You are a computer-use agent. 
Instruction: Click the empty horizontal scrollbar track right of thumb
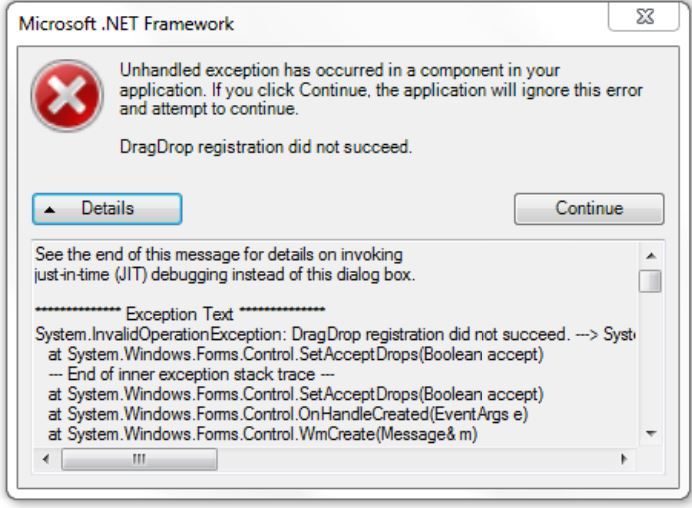click(x=400, y=458)
